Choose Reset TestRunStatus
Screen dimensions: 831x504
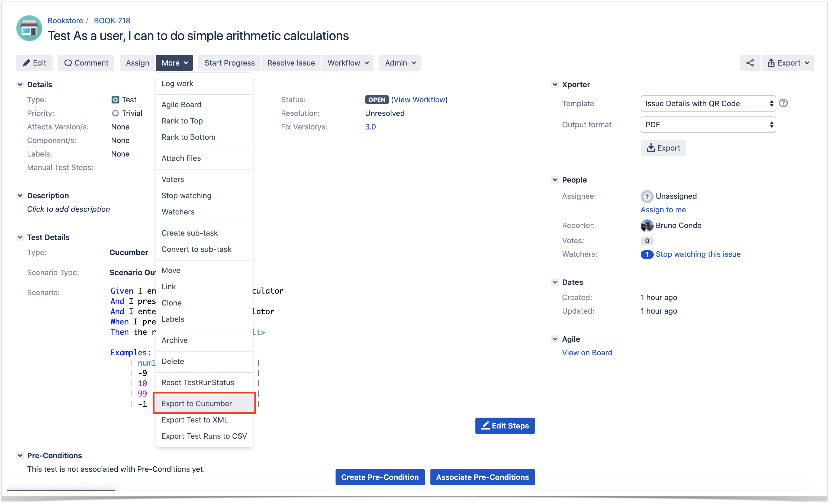(x=205, y=383)
